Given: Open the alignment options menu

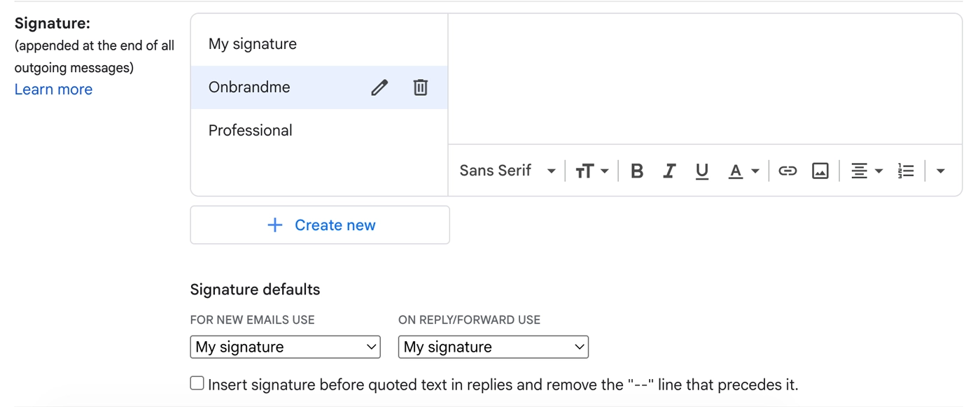Looking at the screenshot, I should point(867,170).
